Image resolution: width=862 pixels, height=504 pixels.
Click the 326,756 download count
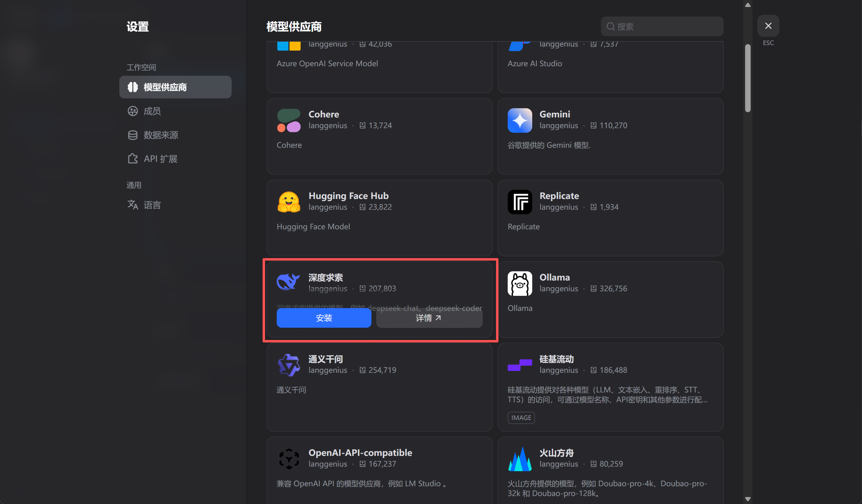tap(613, 288)
